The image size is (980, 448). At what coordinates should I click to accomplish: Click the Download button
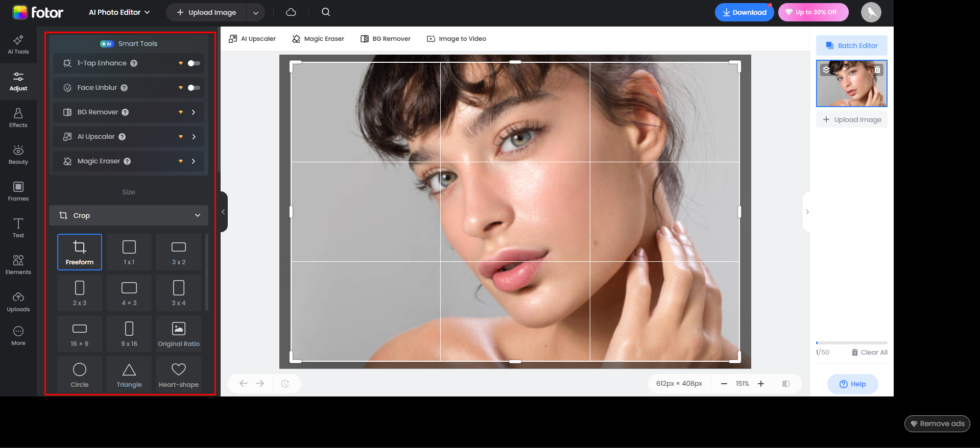tap(745, 12)
